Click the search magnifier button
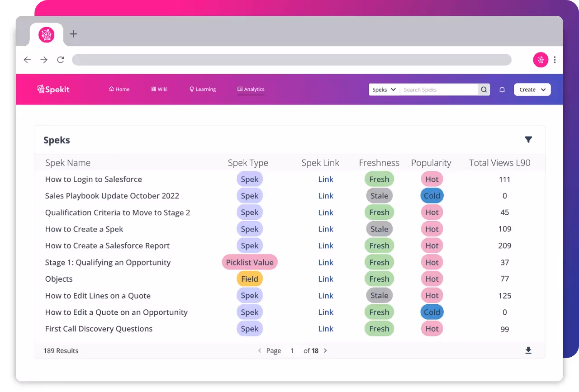 pos(484,90)
